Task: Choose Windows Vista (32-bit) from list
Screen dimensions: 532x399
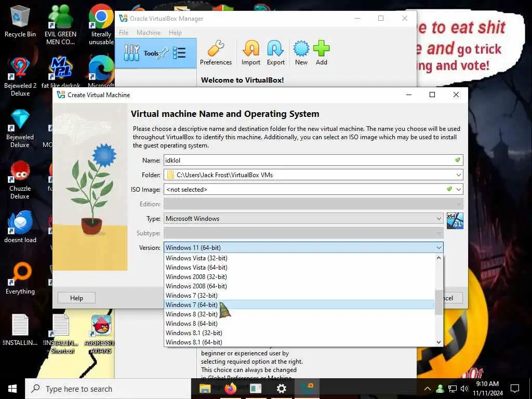Action: pyautogui.click(x=299, y=258)
